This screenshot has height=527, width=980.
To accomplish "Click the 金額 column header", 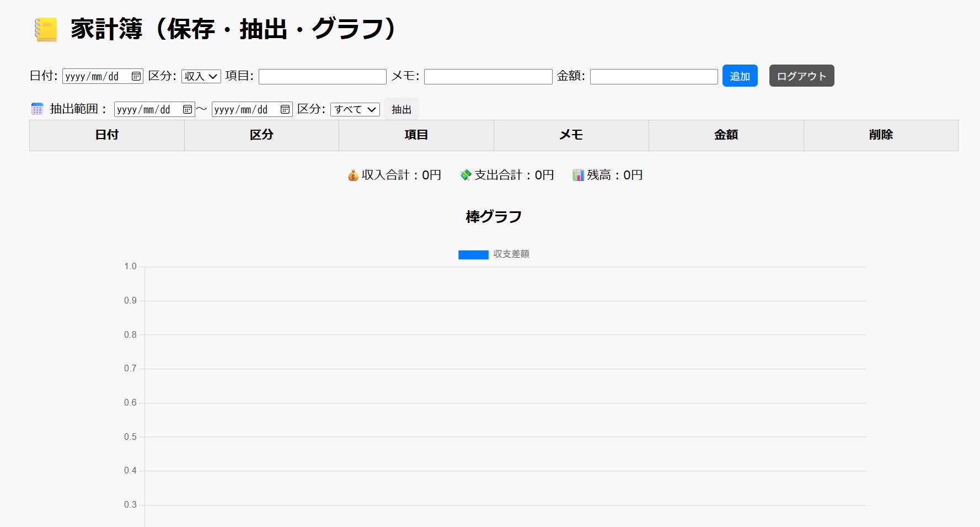I will pos(726,135).
